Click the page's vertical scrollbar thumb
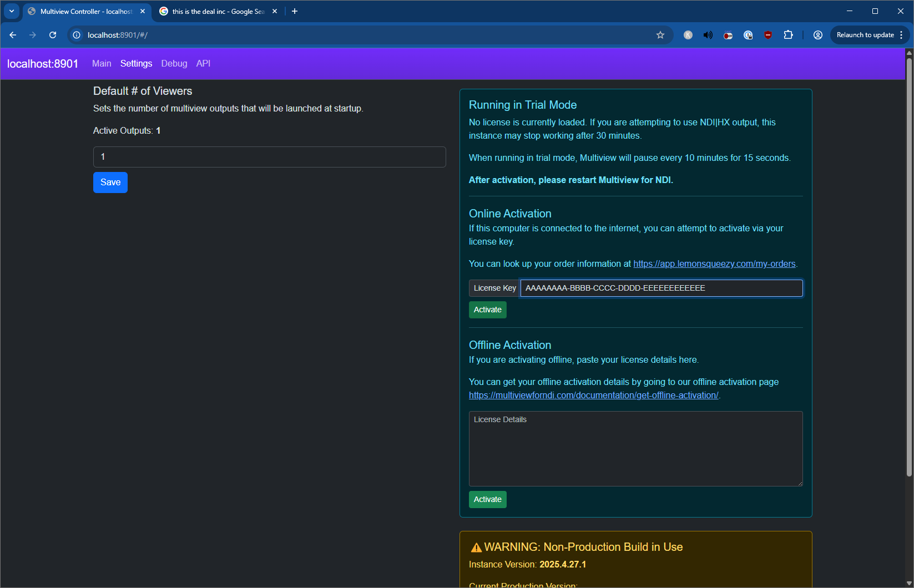The height and width of the screenshot is (588, 914). click(x=909, y=266)
